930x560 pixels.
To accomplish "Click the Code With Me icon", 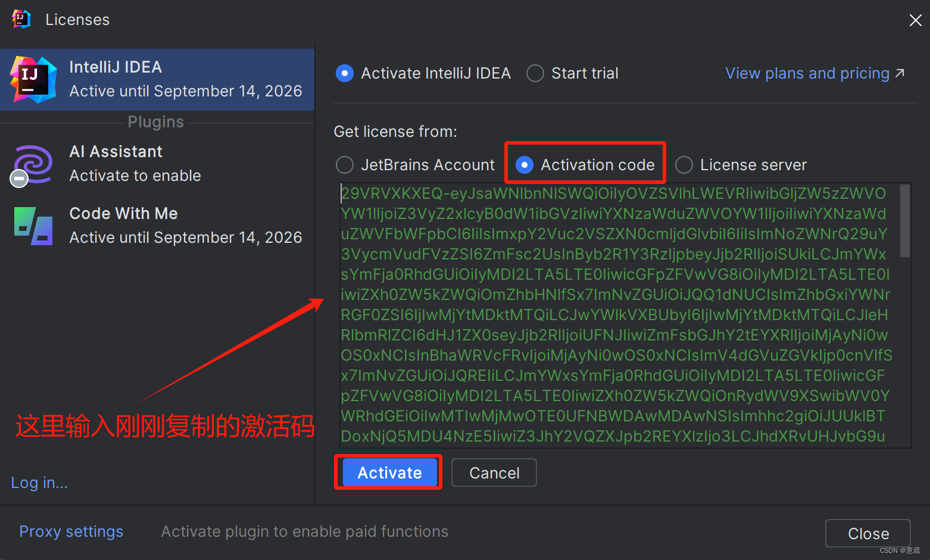I will (33, 226).
